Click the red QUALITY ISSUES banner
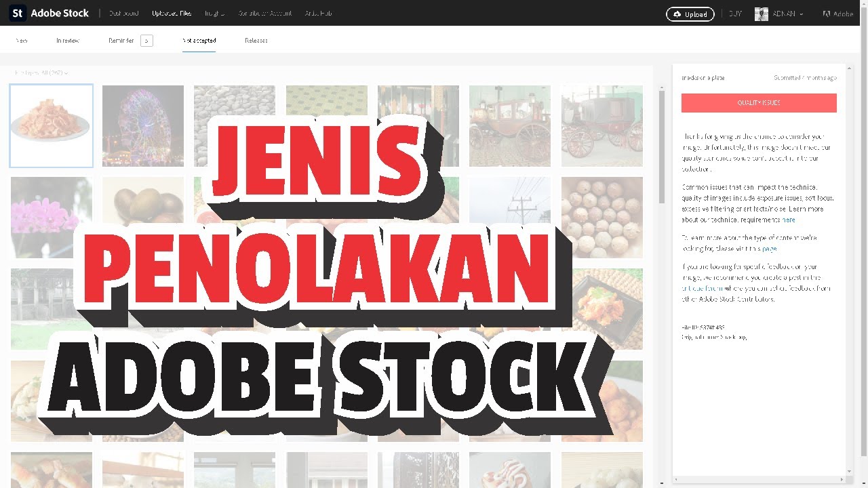 click(x=759, y=103)
